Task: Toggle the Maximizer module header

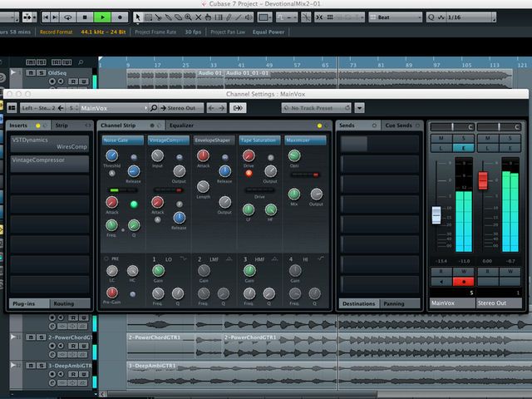Action: pos(305,140)
